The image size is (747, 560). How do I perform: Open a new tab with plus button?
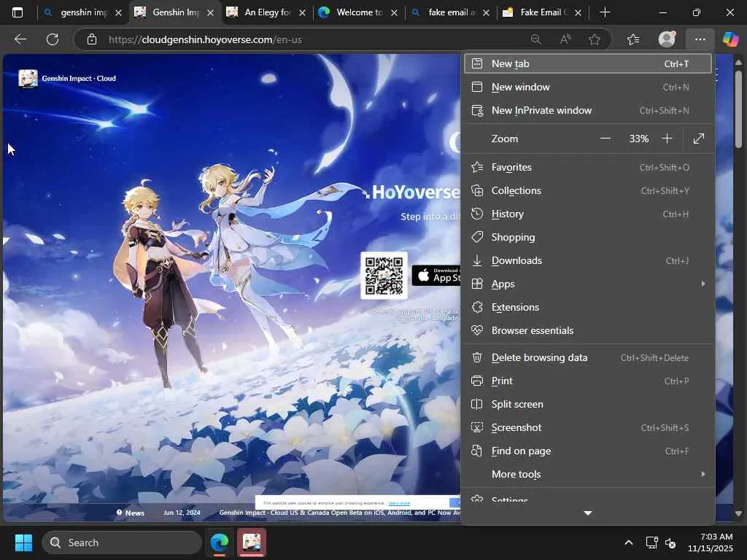(x=605, y=12)
